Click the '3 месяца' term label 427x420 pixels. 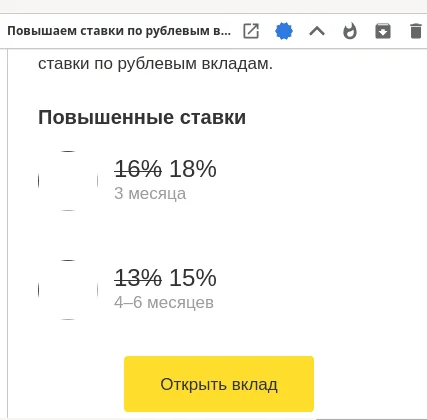(x=150, y=194)
